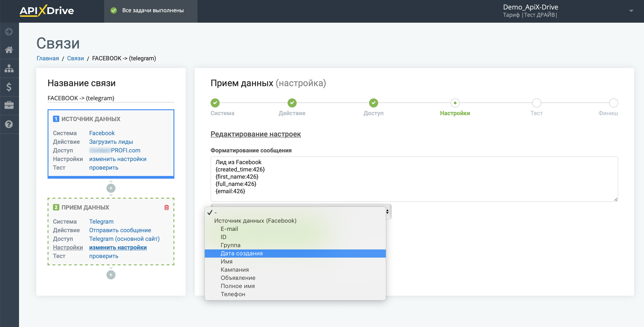Select Полное имя from the variable list
The height and width of the screenshot is (327, 644).
(x=295, y=286)
